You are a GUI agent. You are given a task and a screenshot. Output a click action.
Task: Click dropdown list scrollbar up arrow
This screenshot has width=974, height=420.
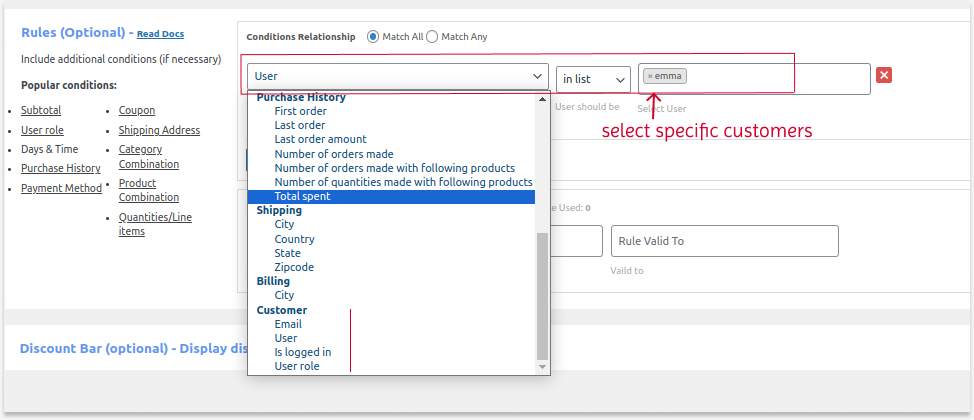pos(542,99)
